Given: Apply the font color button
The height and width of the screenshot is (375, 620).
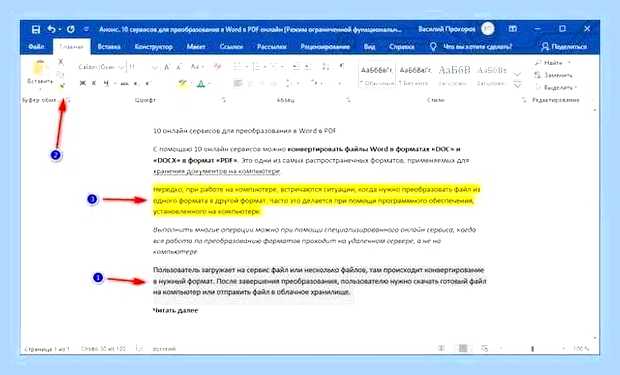Looking at the screenshot, I should pos(201,83).
